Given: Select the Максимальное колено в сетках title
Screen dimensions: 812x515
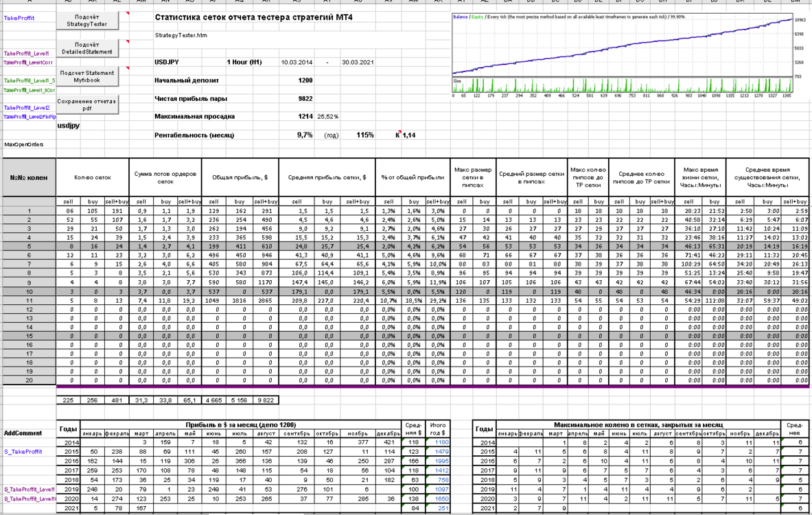Looking at the screenshot, I should [x=638, y=425].
